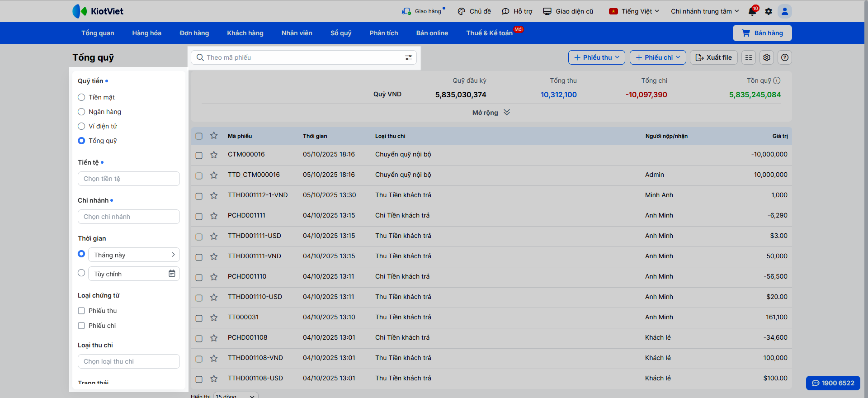Check the Phiếu chi filter checkbox
868x398 pixels.
coord(81,326)
